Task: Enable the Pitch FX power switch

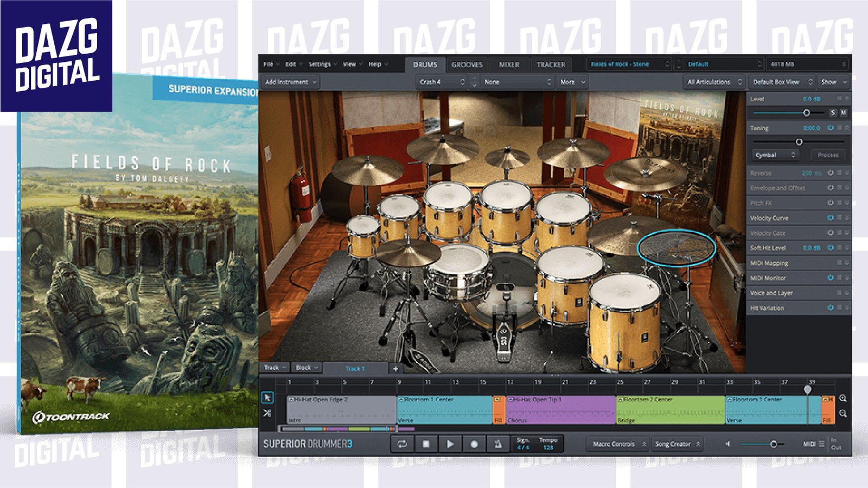Action: 831,203
